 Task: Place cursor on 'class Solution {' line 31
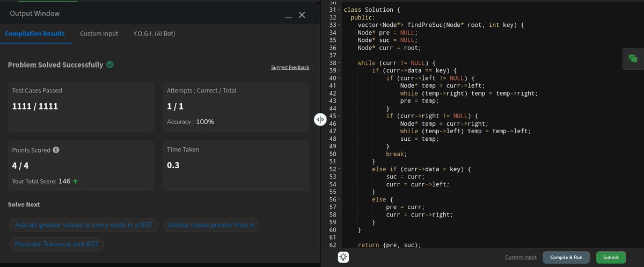tap(372, 10)
